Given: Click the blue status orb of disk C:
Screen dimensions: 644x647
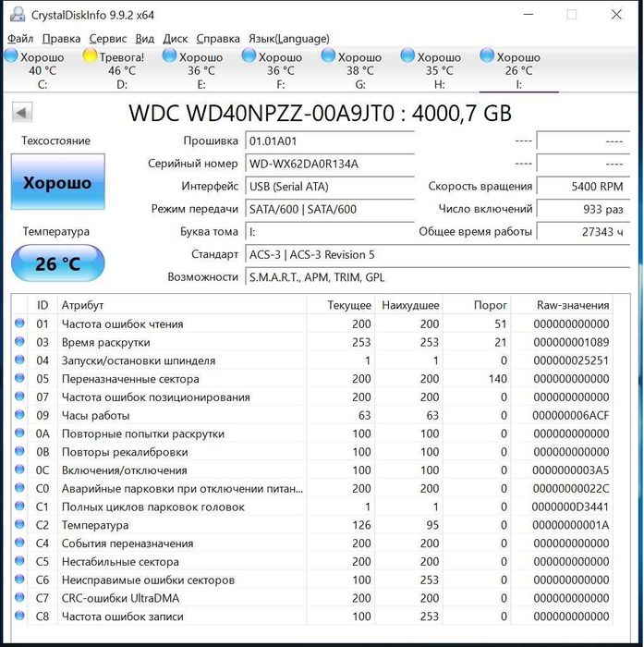Looking at the screenshot, I should 11,55.
